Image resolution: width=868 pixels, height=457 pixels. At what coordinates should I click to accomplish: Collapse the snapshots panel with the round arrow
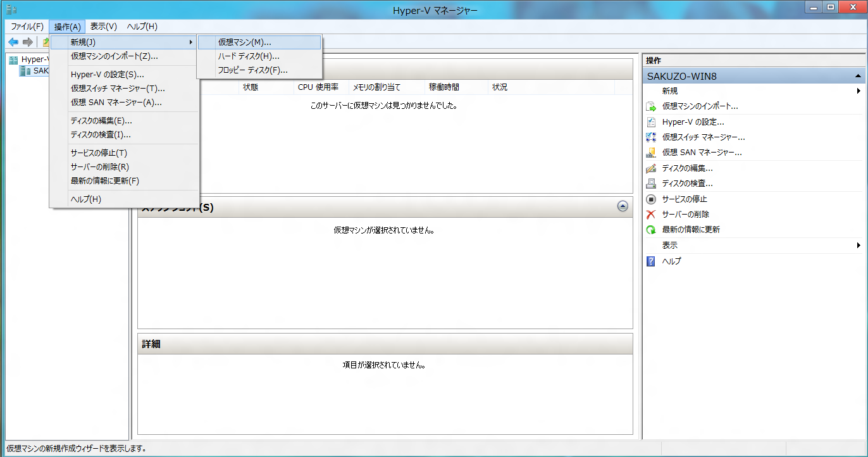coord(623,206)
